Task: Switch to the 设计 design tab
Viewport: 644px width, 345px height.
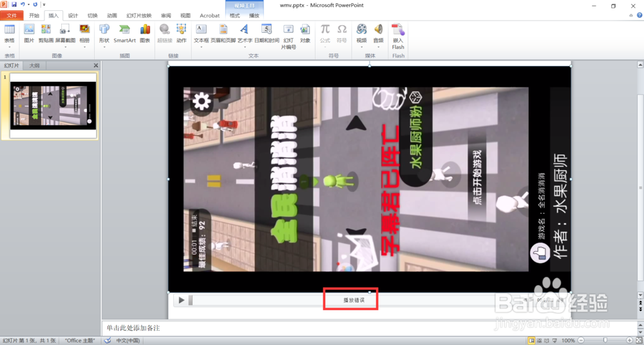Action: point(73,15)
